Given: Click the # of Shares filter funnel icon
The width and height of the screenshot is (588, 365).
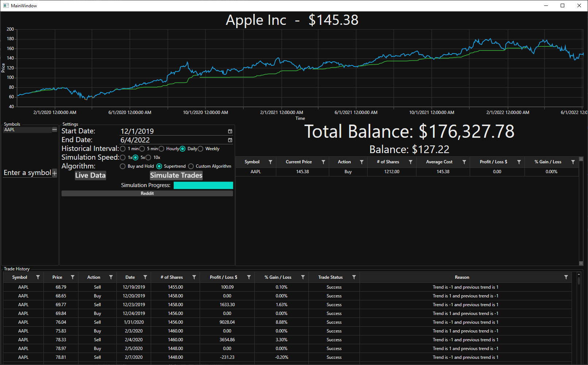Looking at the screenshot, I should coord(195,277).
